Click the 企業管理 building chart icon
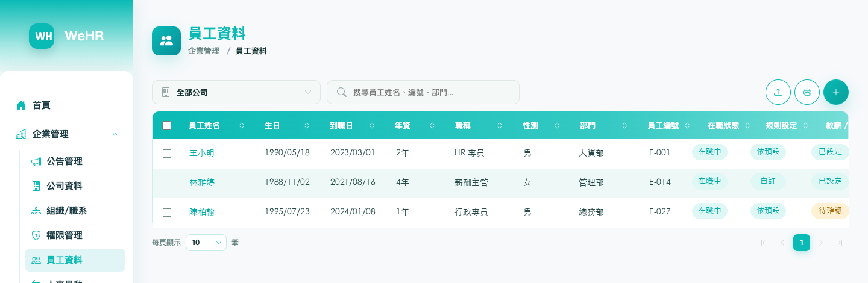The height and width of the screenshot is (283, 868). pyautogui.click(x=21, y=134)
